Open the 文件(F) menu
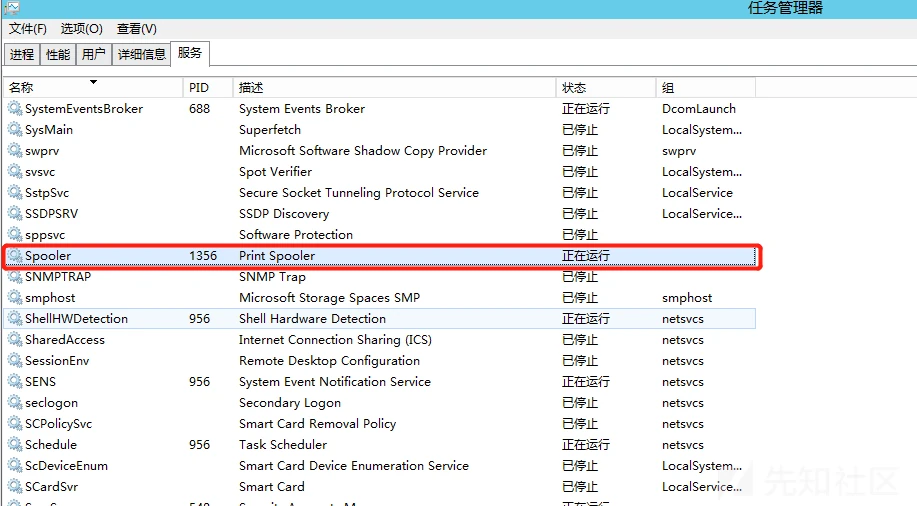917x506 pixels. pyautogui.click(x=27, y=29)
